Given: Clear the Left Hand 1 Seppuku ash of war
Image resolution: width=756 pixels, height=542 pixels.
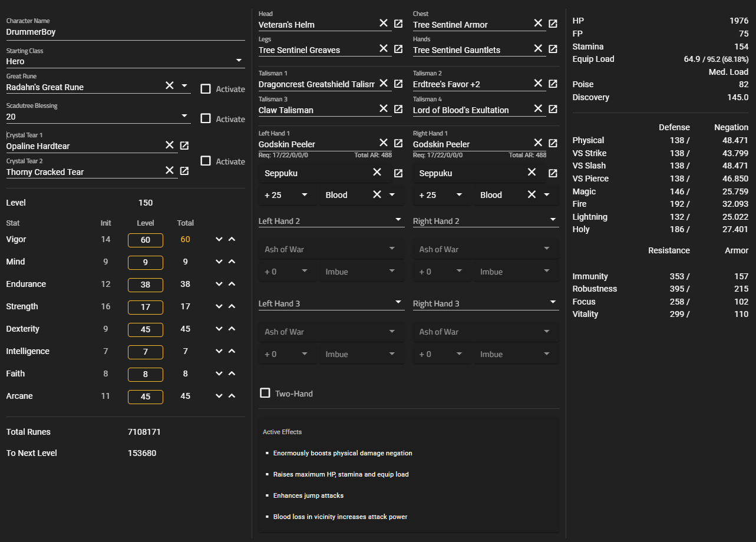Looking at the screenshot, I should point(377,173).
